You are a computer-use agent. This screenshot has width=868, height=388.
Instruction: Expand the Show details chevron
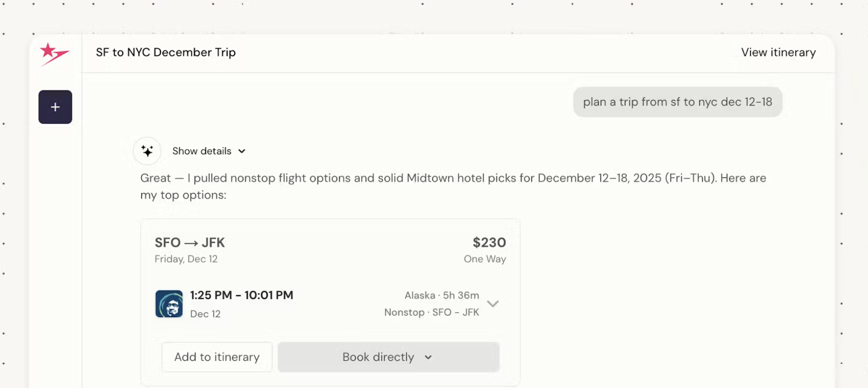pos(242,151)
